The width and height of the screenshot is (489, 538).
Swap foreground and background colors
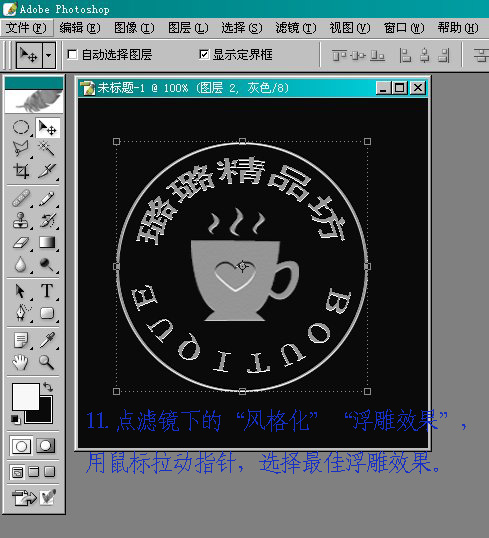tap(48, 387)
